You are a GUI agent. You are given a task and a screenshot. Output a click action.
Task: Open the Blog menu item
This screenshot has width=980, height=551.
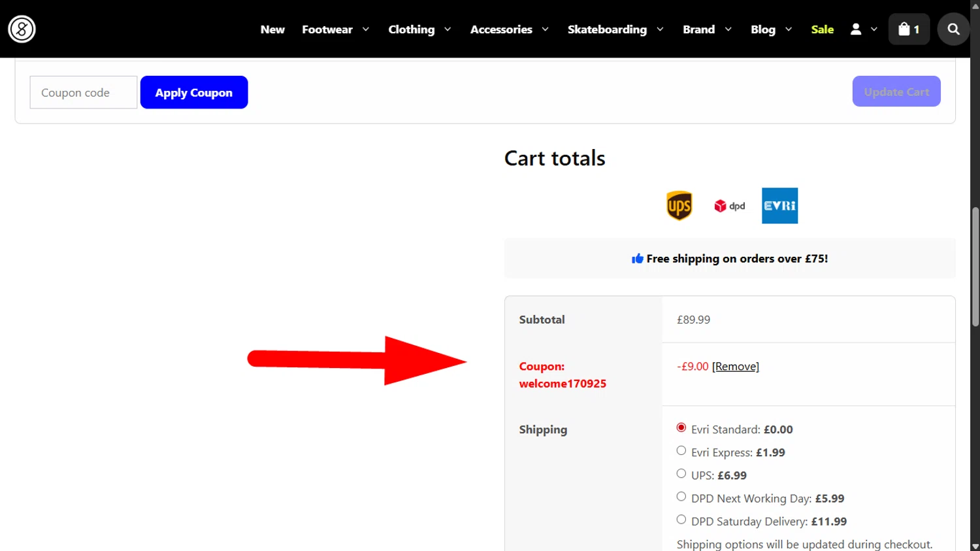coord(762,29)
